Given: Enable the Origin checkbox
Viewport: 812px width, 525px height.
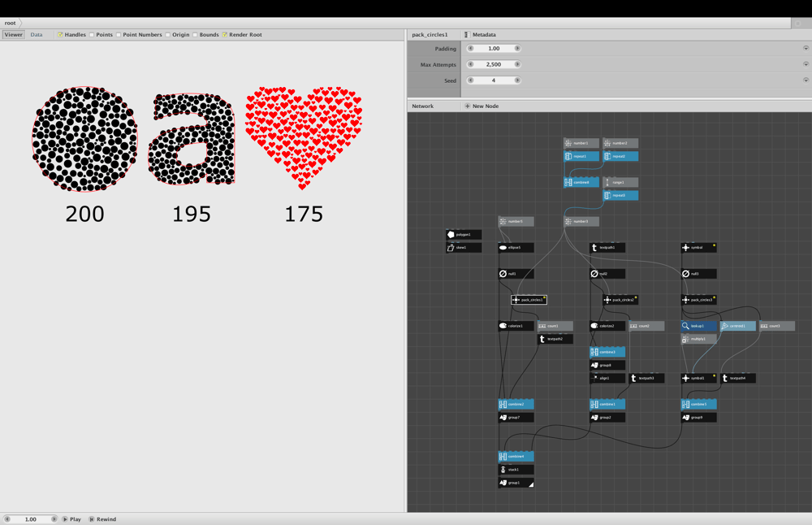Looking at the screenshot, I should coord(168,35).
